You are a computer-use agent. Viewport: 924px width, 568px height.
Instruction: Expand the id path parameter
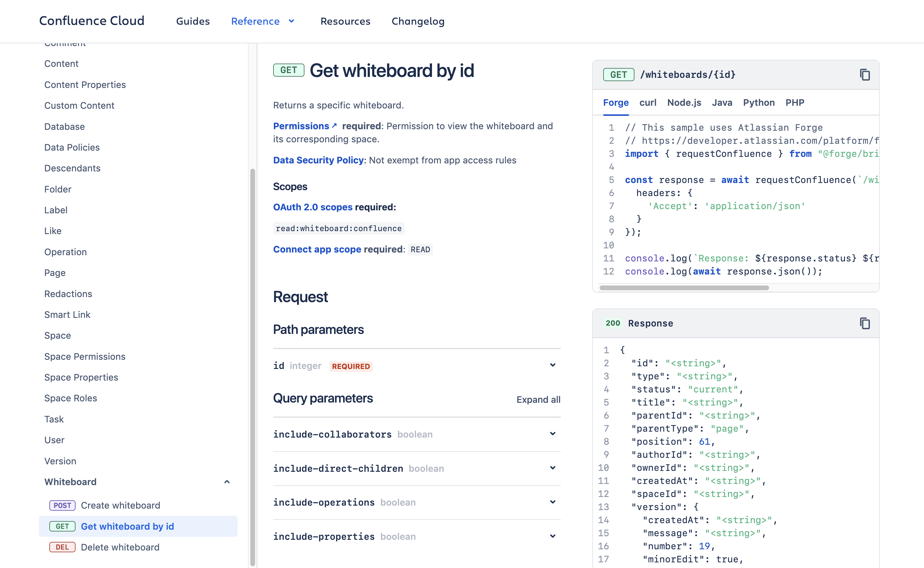point(553,365)
